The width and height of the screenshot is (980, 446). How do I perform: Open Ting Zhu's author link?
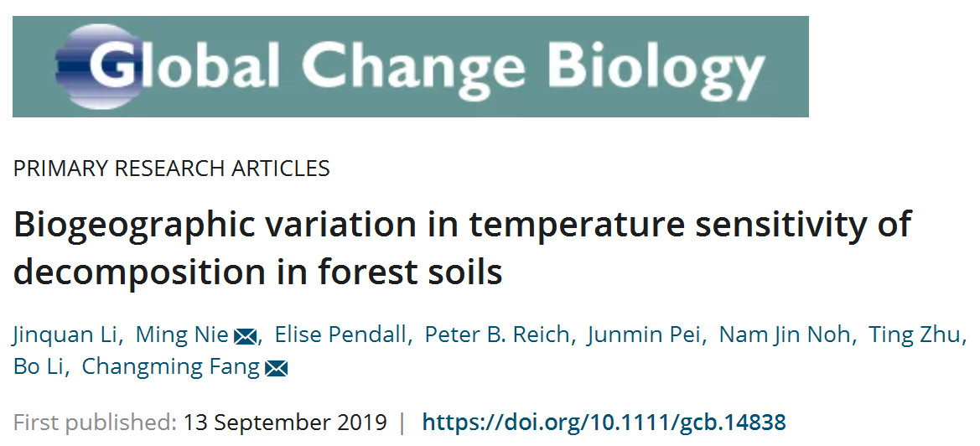916,336
